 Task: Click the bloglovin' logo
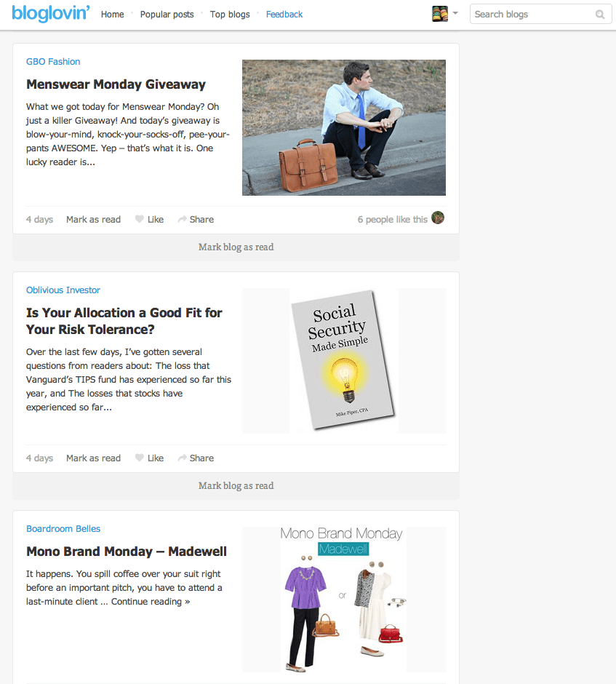pos(51,14)
